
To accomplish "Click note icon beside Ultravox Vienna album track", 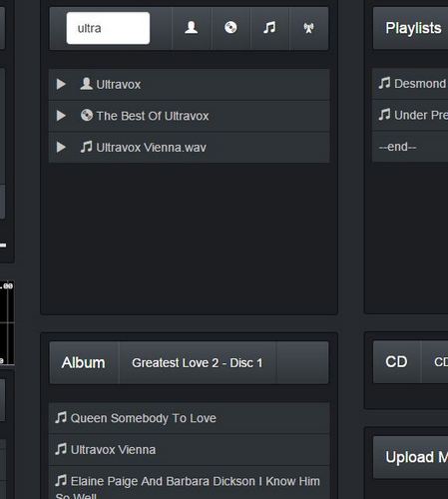I will (61, 449).
